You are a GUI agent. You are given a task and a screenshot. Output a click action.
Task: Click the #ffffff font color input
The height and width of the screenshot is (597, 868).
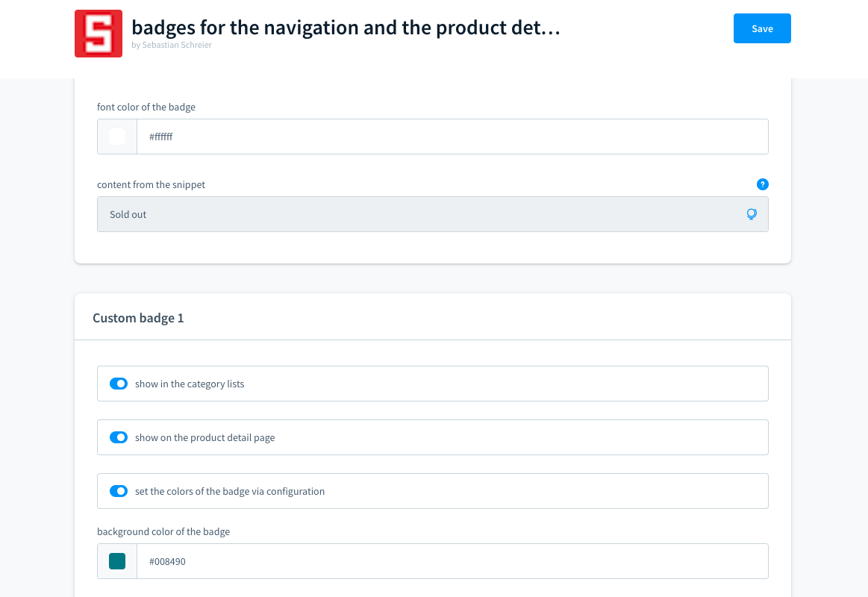tap(452, 137)
